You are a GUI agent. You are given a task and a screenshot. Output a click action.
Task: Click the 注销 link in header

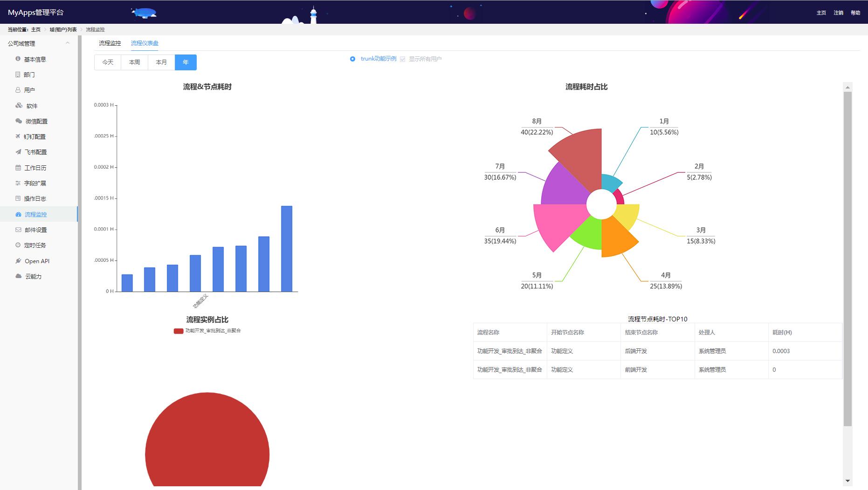click(x=838, y=13)
